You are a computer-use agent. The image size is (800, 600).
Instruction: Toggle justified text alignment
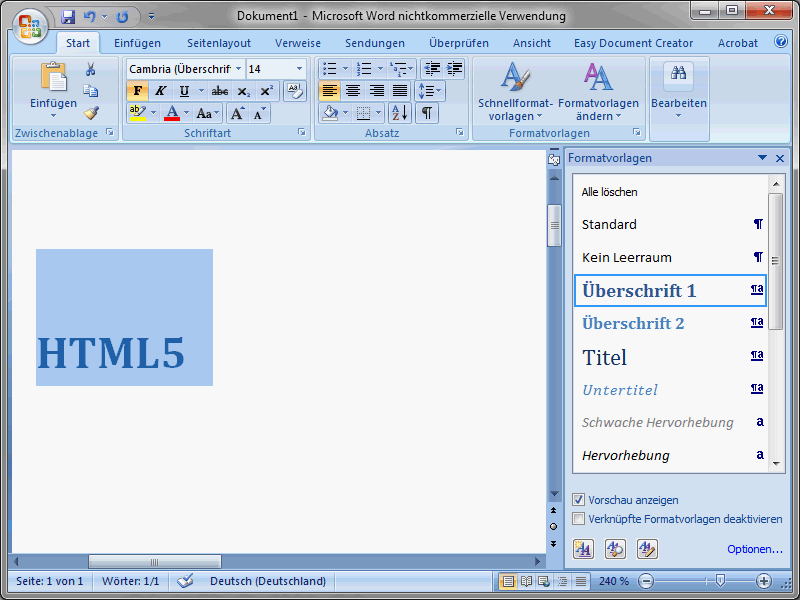pos(400,91)
